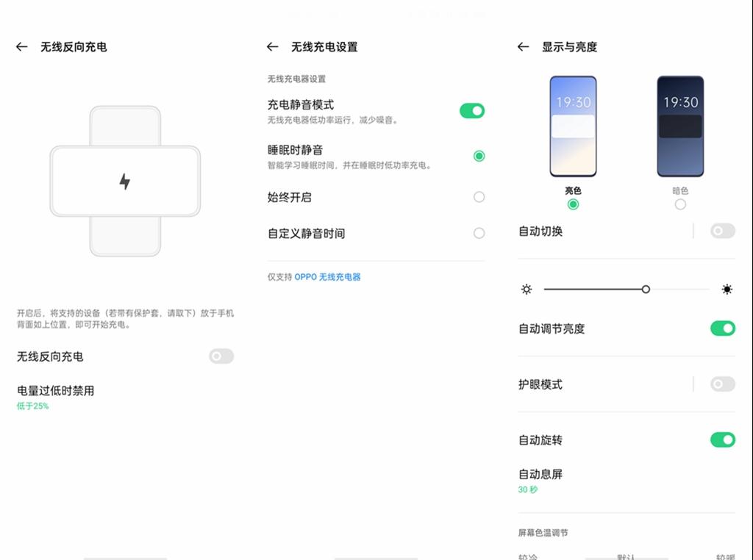Enable the 自动切换 toggle
Viewport: 753px width, 560px height.
[x=722, y=231]
